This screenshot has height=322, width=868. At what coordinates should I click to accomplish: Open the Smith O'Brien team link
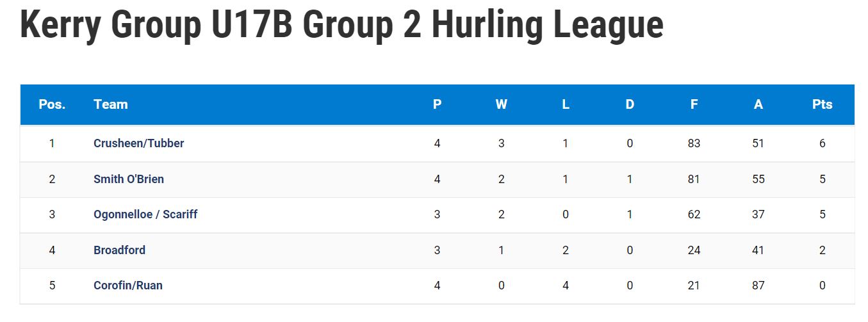pos(129,179)
